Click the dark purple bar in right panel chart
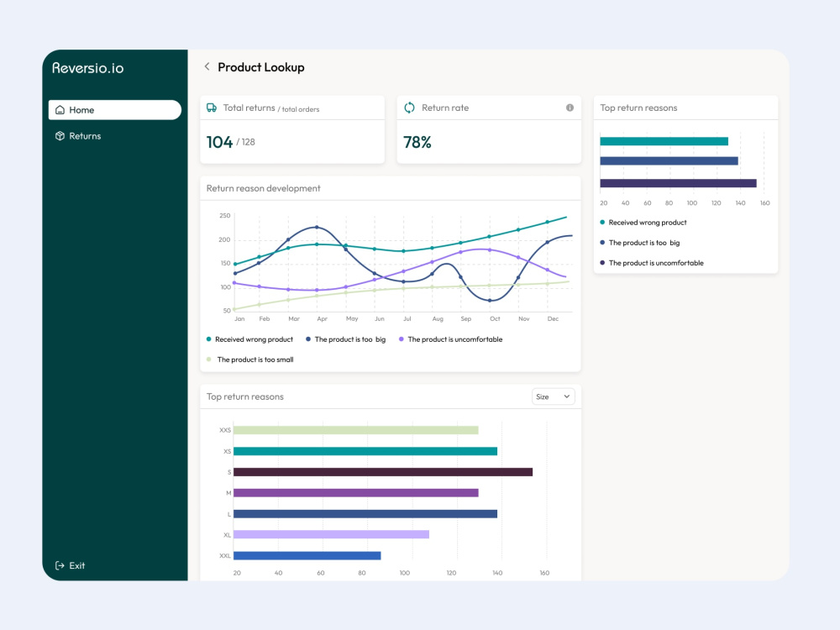Image resolution: width=840 pixels, height=630 pixels. pyautogui.click(x=678, y=183)
